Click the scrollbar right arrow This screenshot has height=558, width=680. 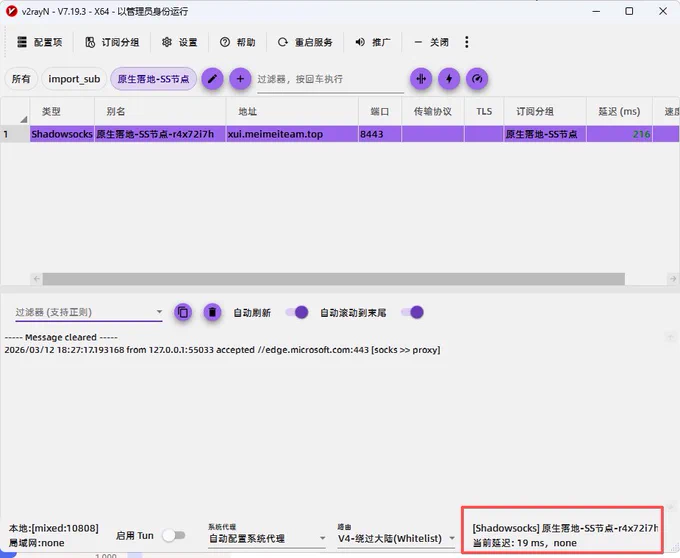pyautogui.click(x=673, y=279)
